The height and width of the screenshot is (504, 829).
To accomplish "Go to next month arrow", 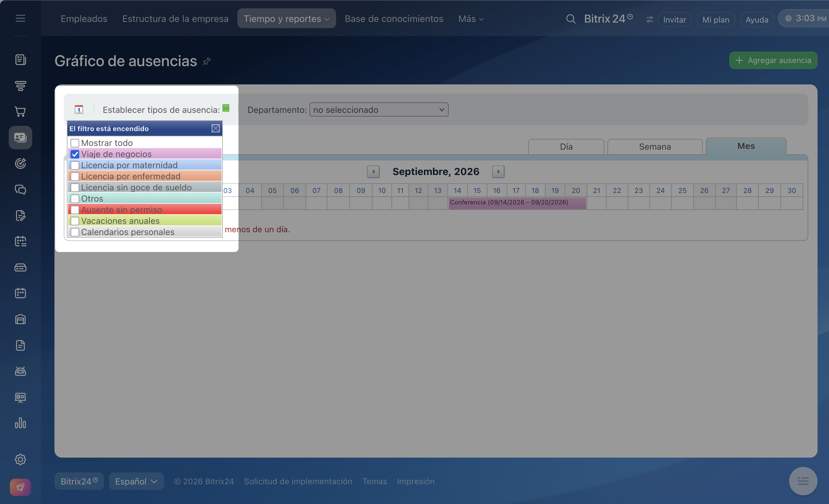I will pos(498,172).
